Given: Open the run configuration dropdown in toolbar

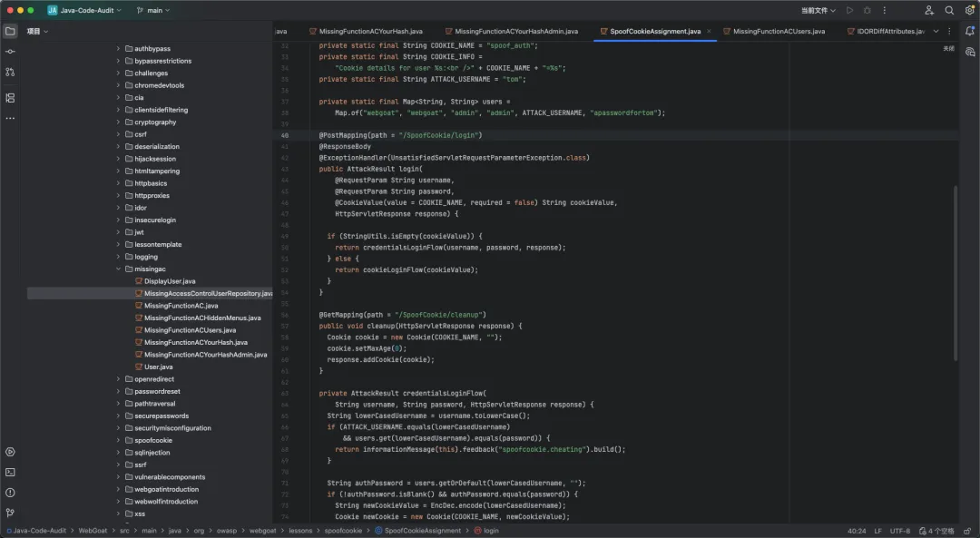Looking at the screenshot, I should [x=818, y=10].
